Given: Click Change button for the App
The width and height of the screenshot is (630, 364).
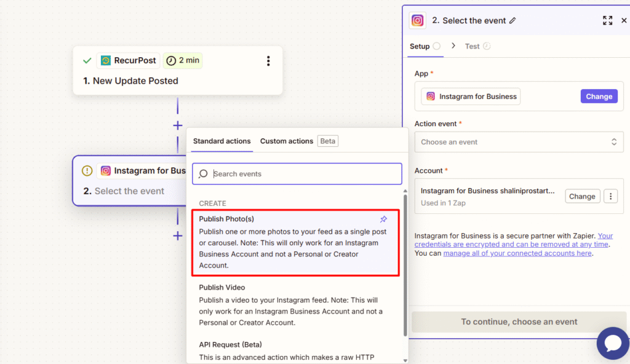Looking at the screenshot, I should 599,97.
